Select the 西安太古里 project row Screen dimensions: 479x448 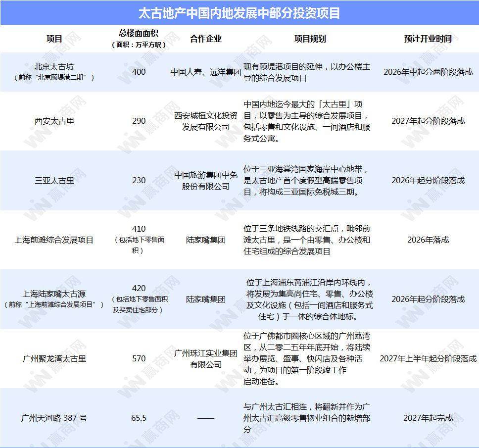[55, 120]
